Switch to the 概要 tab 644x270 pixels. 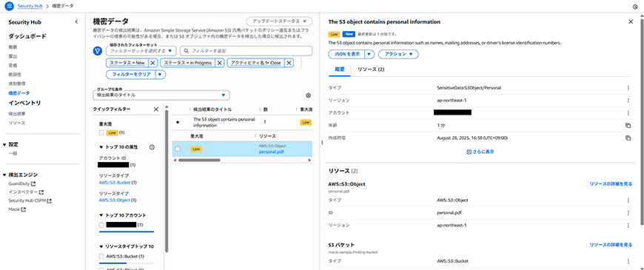coord(340,70)
